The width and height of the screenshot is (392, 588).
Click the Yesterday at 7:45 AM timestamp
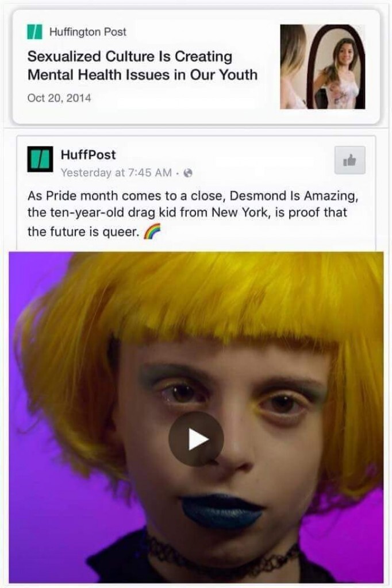(117, 172)
